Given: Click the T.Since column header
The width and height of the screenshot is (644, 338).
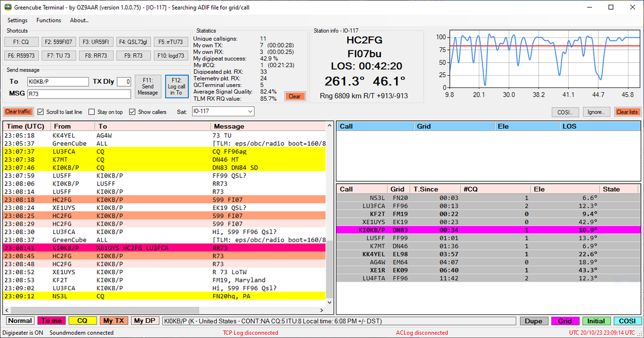Looking at the screenshot, I should [435, 189].
